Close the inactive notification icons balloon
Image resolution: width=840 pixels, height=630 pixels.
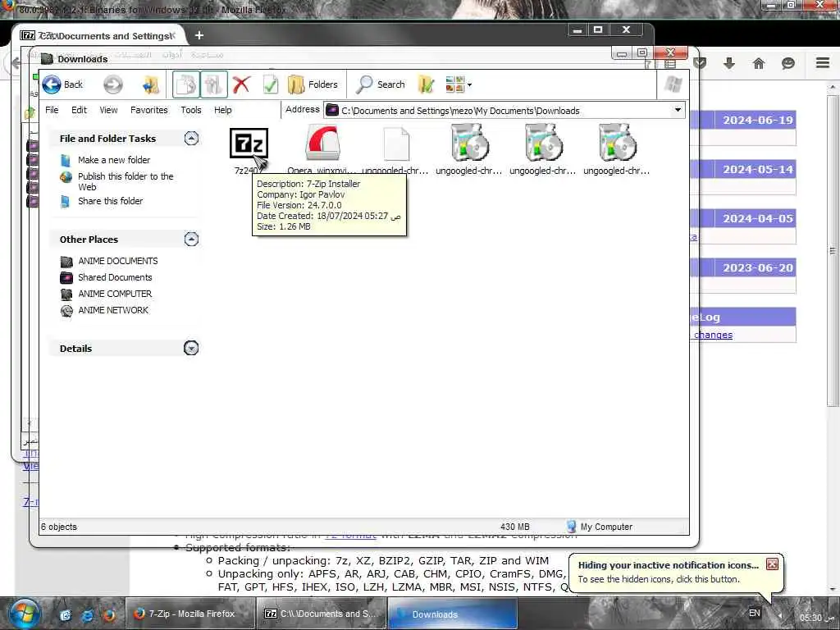coord(772,564)
